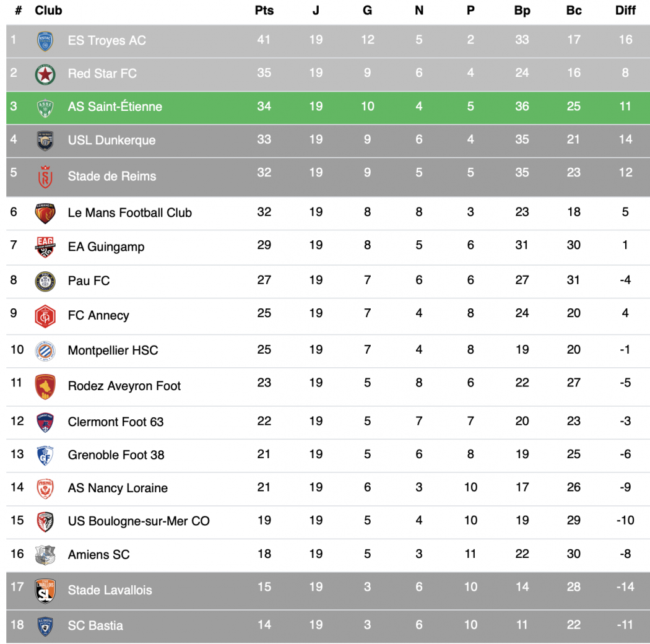Screen dimensions: 650x644
Task: Click the SC Bastia club crest
Action: tap(45, 625)
